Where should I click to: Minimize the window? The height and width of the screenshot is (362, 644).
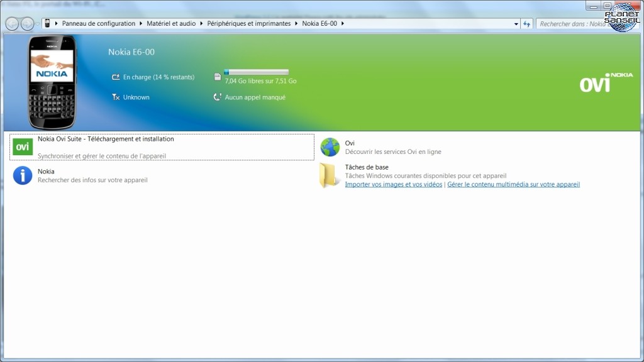click(593, 6)
